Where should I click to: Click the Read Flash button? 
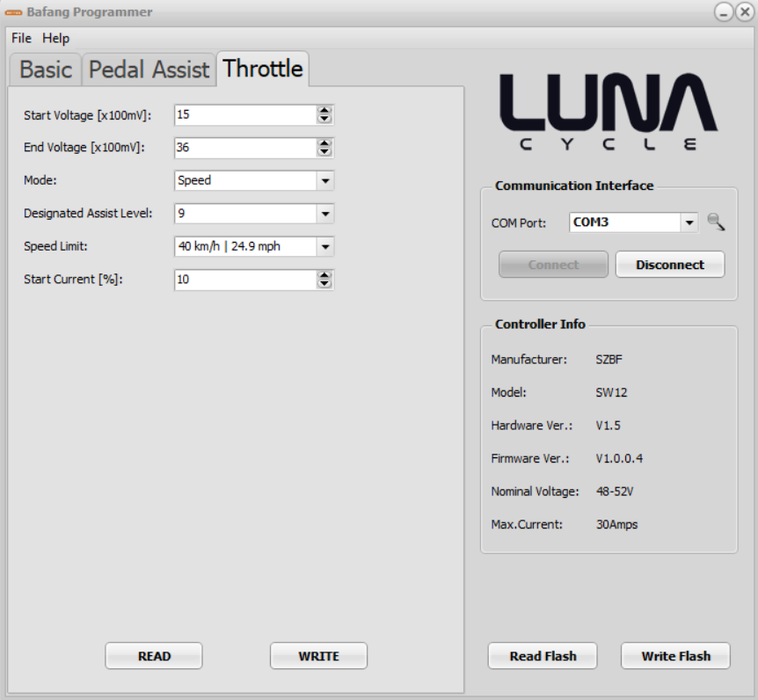coord(543,656)
